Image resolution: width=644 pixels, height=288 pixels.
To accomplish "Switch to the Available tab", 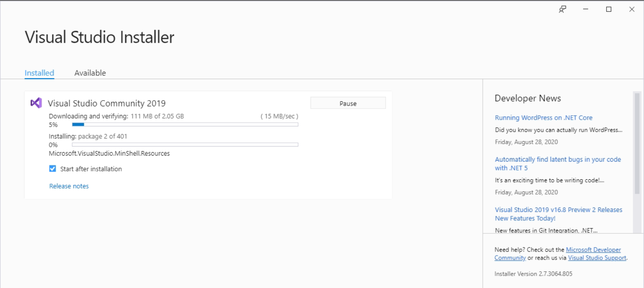I will [x=90, y=73].
